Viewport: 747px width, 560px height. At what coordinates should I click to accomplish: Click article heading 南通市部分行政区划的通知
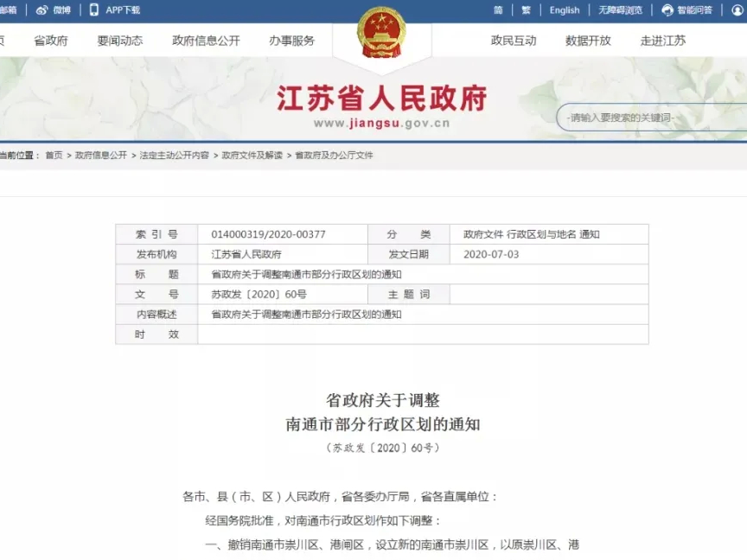382,423
